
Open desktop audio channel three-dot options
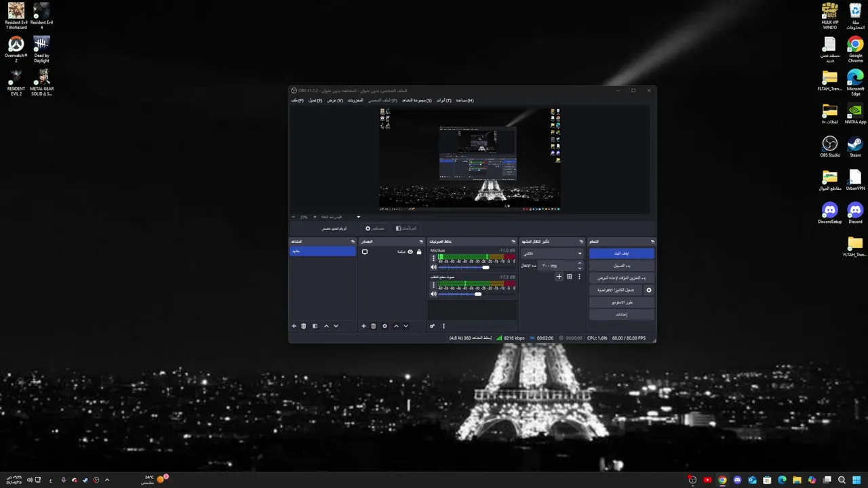tap(434, 285)
